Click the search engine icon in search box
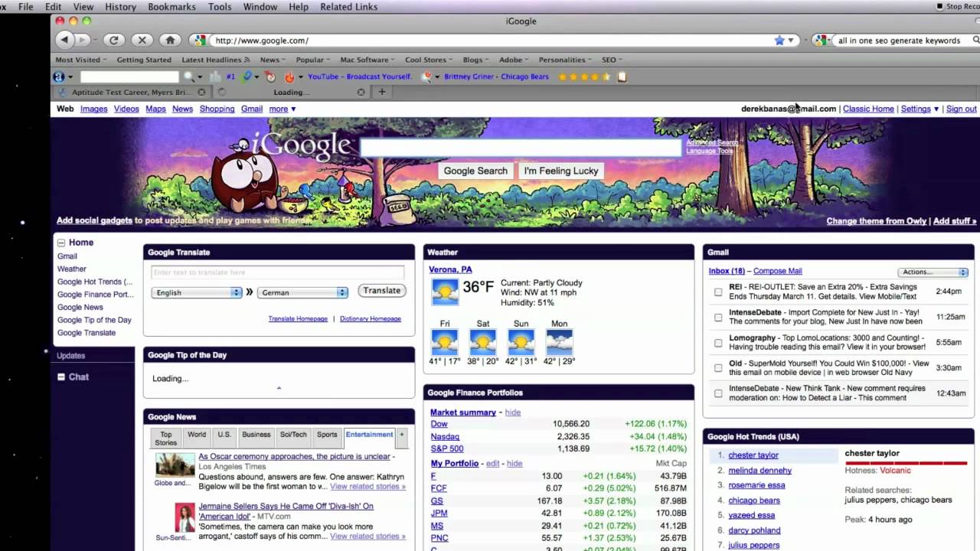980x551 pixels. 821,41
